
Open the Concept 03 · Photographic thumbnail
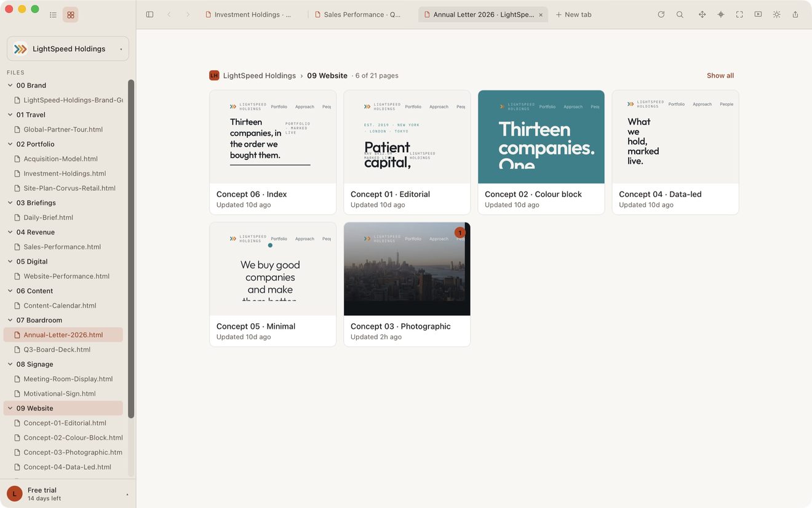pos(407,269)
